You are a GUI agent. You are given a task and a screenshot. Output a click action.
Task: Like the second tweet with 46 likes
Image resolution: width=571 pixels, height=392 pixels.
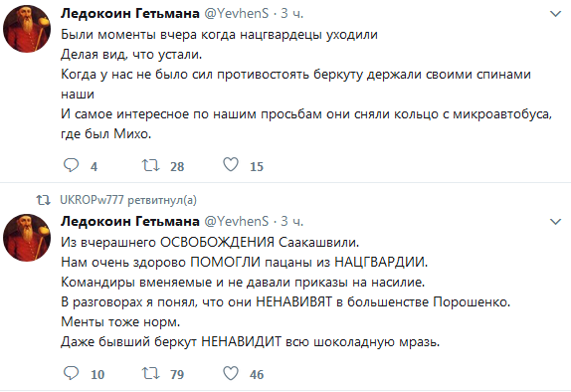[x=231, y=373]
